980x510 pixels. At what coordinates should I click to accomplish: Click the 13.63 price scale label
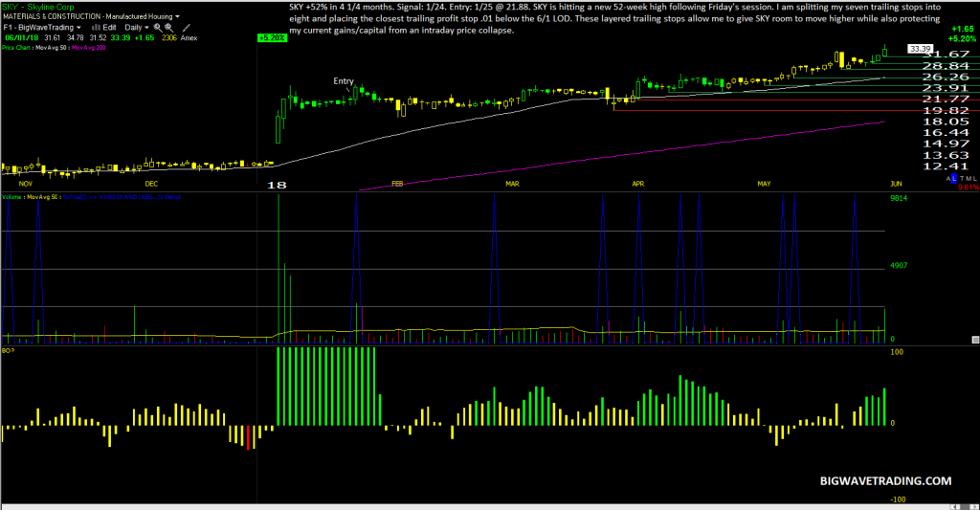[946, 155]
